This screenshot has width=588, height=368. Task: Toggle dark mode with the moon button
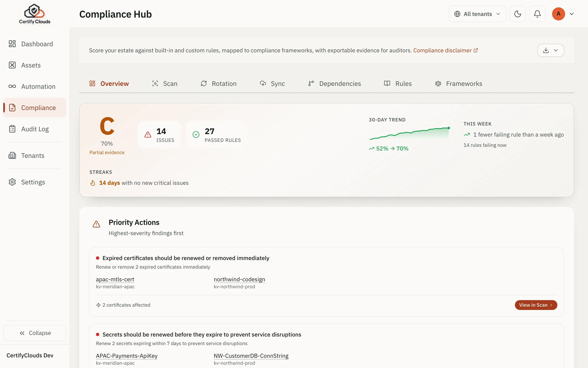[518, 14]
